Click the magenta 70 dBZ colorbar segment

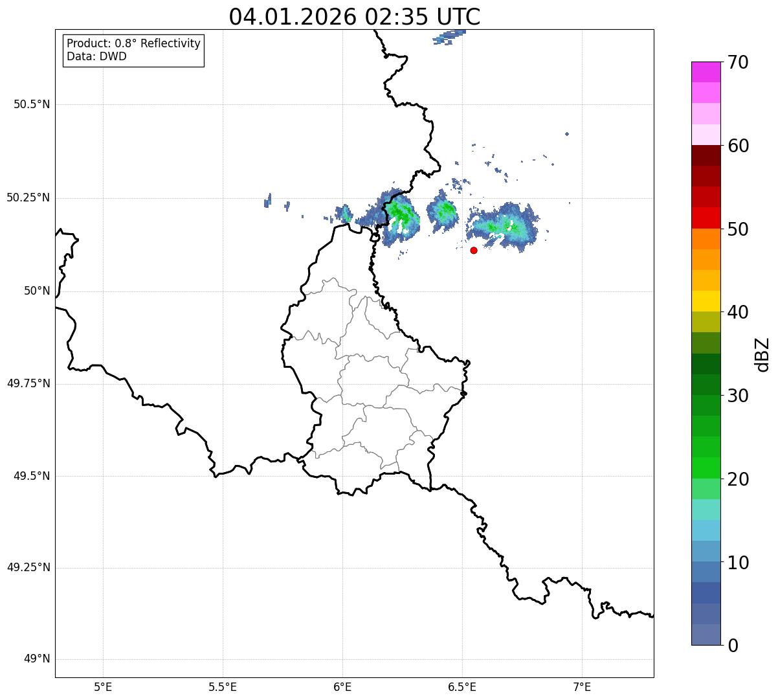[x=706, y=72]
